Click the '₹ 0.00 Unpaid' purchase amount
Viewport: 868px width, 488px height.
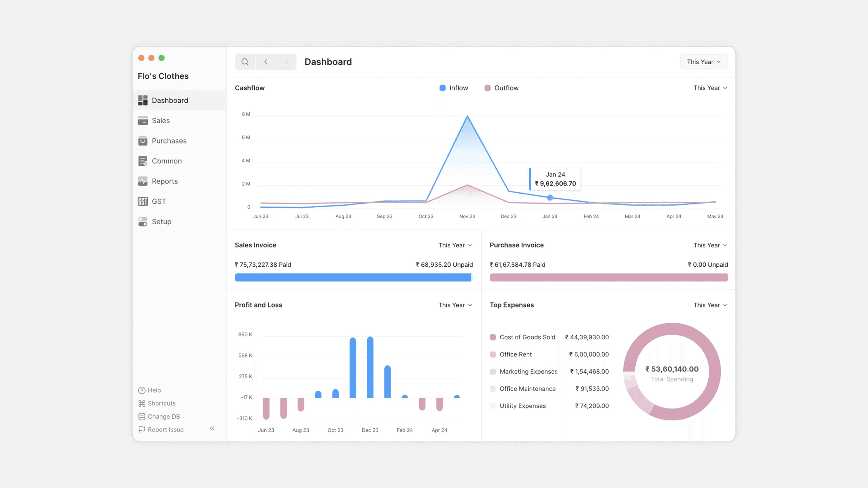708,265
